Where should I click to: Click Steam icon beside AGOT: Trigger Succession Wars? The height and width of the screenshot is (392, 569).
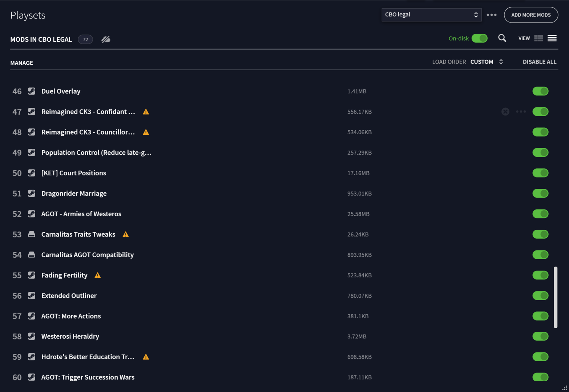32,377
